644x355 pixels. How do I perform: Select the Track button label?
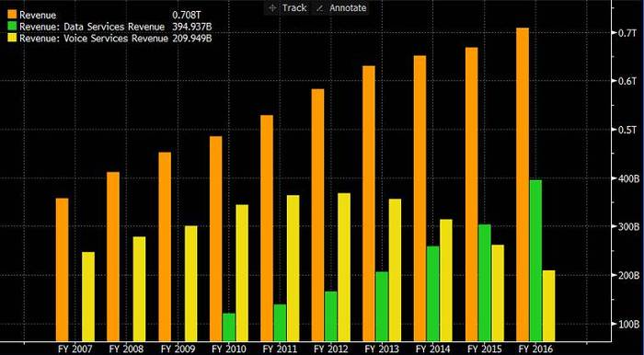coord(294,7)
